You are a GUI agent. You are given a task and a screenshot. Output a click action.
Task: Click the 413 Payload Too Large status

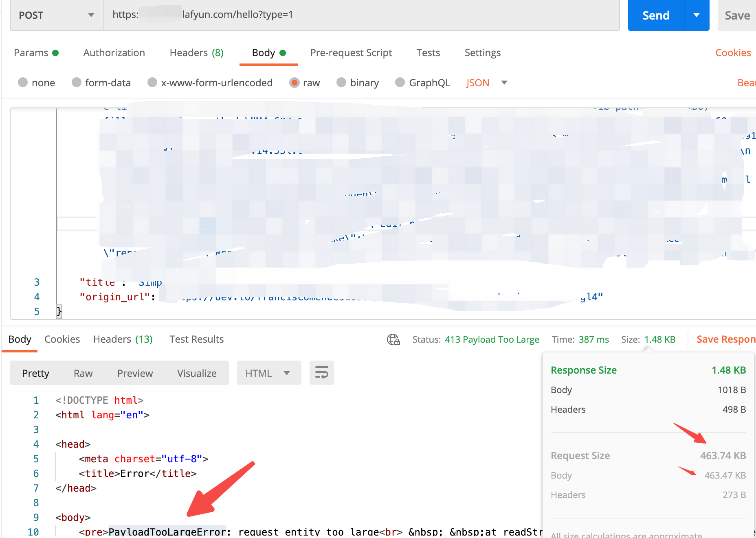pos(492,339)
